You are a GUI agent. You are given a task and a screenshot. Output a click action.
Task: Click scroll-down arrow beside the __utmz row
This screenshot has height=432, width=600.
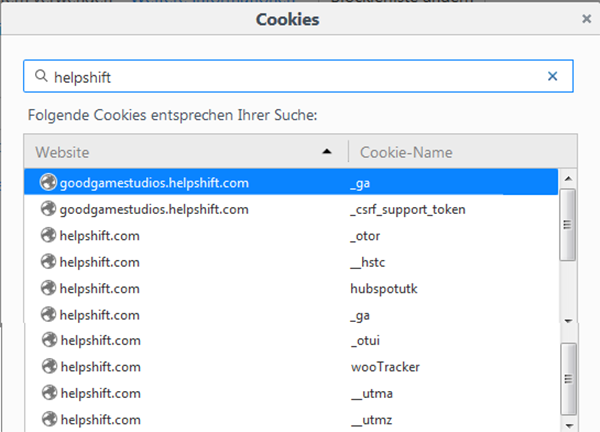pyautogui.click(x=569, y=425)
